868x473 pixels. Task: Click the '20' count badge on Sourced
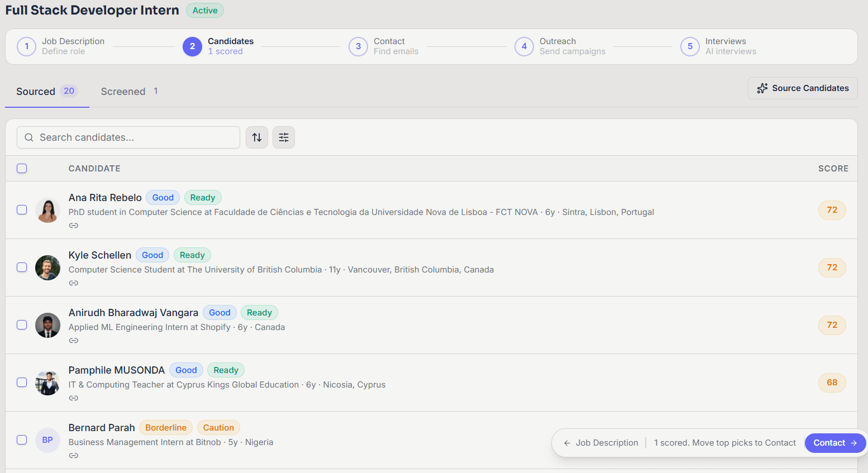click(x=69, y=91)
